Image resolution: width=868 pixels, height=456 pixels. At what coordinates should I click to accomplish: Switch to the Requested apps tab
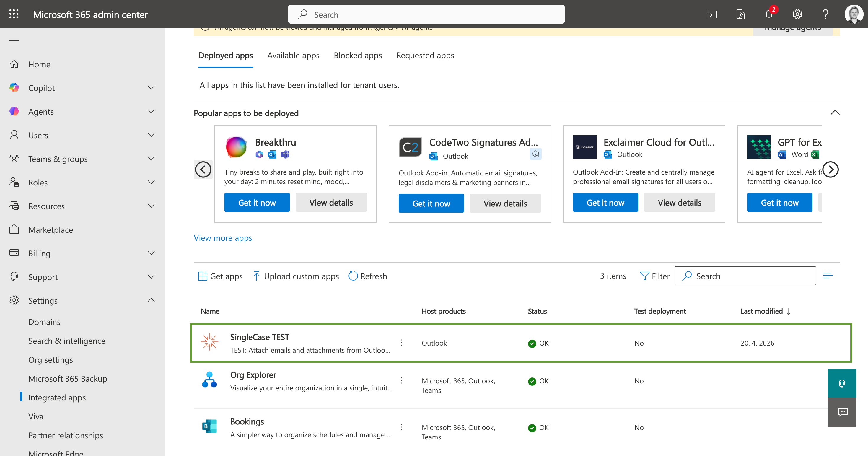pos(425,55)
